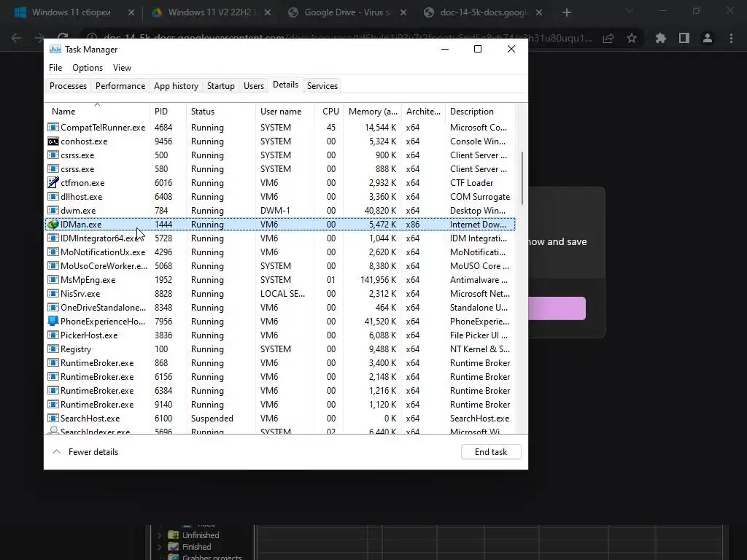Switch to the App history tab
This screenshot has height=560, width=747.
click(176, 86)
